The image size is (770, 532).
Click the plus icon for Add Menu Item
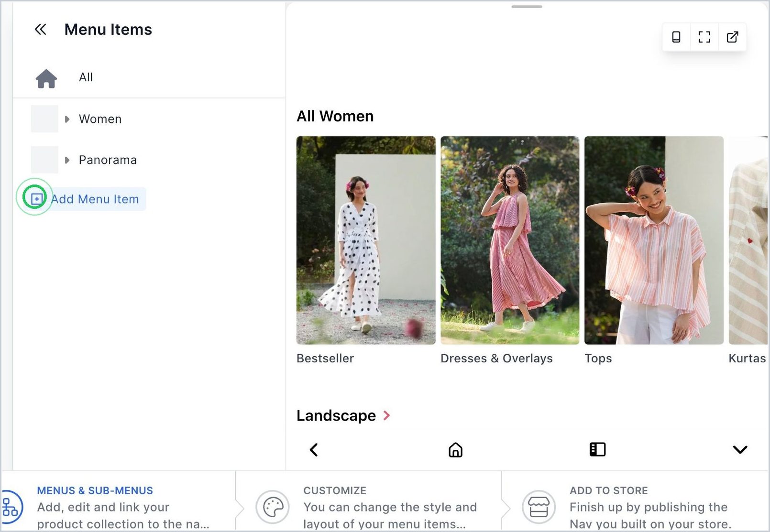tap(36, 198)
